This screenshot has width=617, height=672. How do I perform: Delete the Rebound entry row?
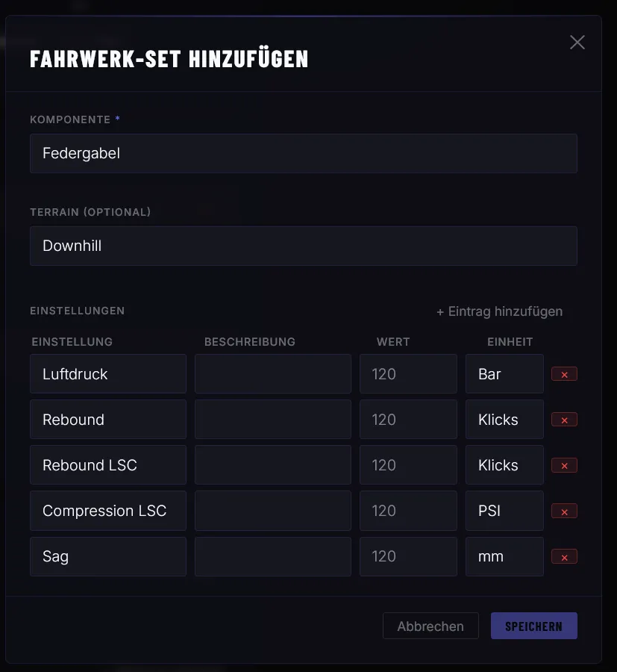click(x=564, y=419)
